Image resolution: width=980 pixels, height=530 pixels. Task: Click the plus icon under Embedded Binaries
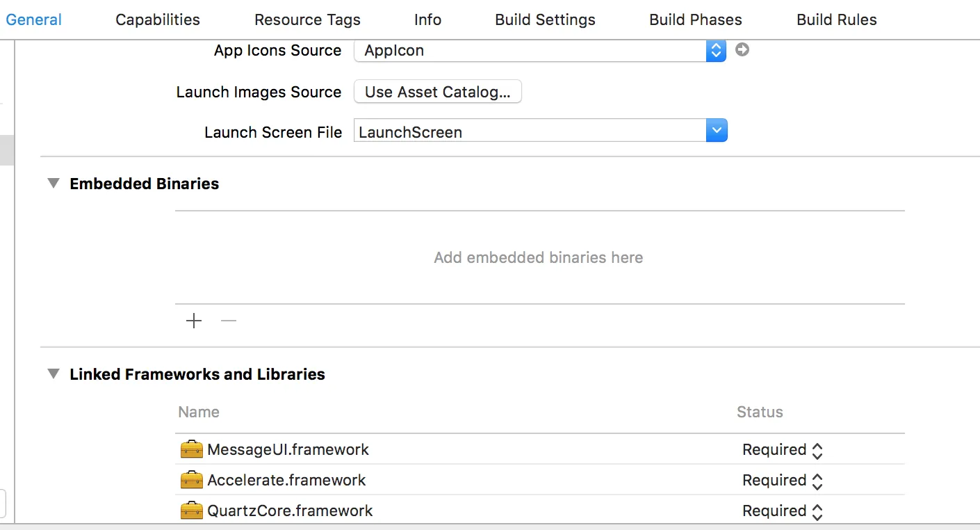194,321
